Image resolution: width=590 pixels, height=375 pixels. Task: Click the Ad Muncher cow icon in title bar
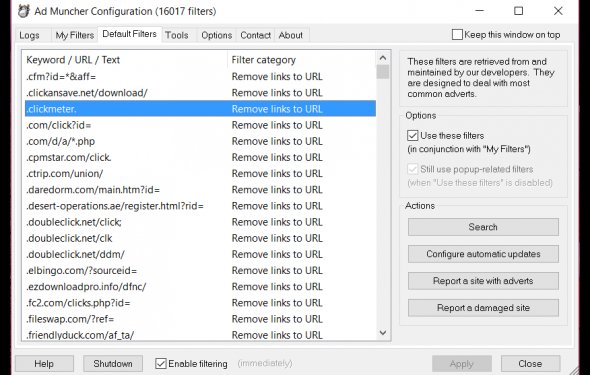coord(24,11)
